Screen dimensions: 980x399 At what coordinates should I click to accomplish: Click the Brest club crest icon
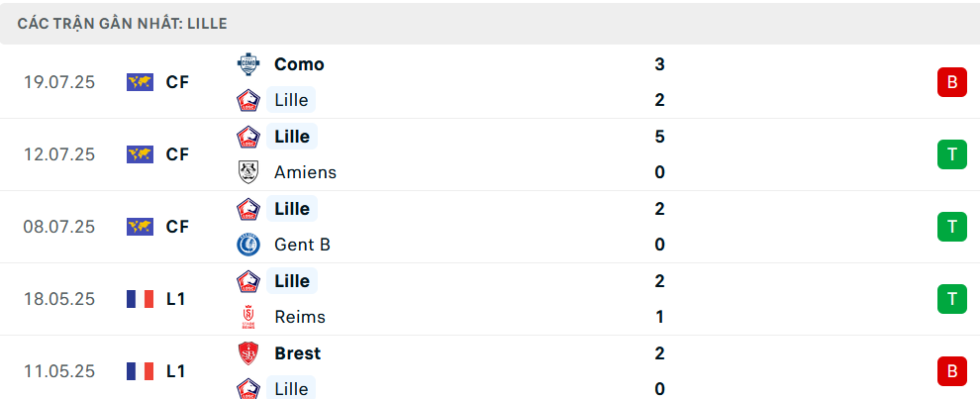click(x=248, y=353)
